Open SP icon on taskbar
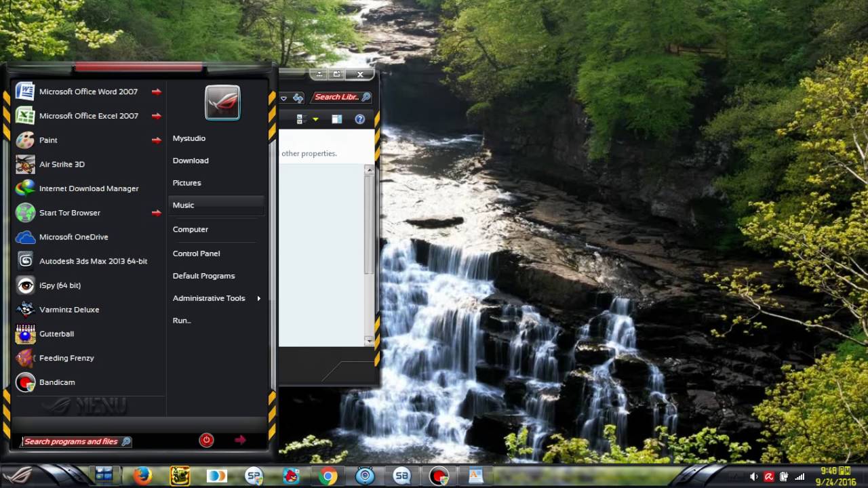The width and height of the screenshot is (868, 488). [x=254, y=476]
